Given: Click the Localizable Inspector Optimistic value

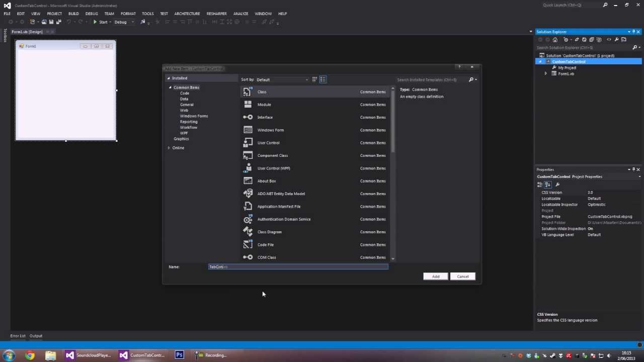Looking at the screenshot, I should (x=597, y=205).
